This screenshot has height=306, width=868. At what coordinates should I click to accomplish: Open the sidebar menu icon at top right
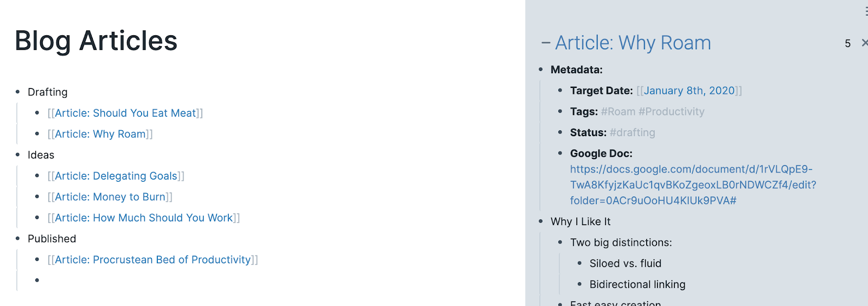click(866, 11)
